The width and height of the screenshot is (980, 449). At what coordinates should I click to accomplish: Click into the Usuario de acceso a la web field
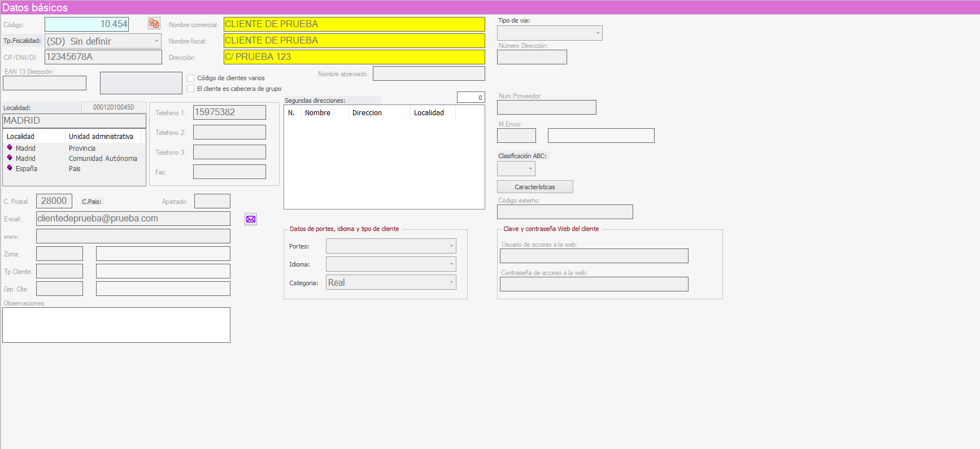tap(594, 256)
